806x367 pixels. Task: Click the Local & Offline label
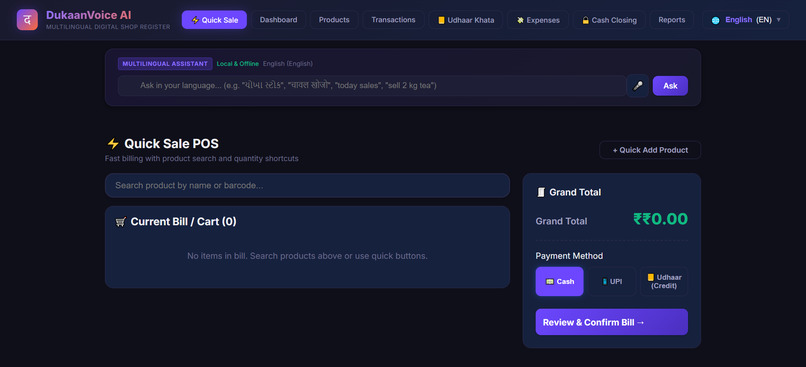pyautogui.click(x=237, y=64)
